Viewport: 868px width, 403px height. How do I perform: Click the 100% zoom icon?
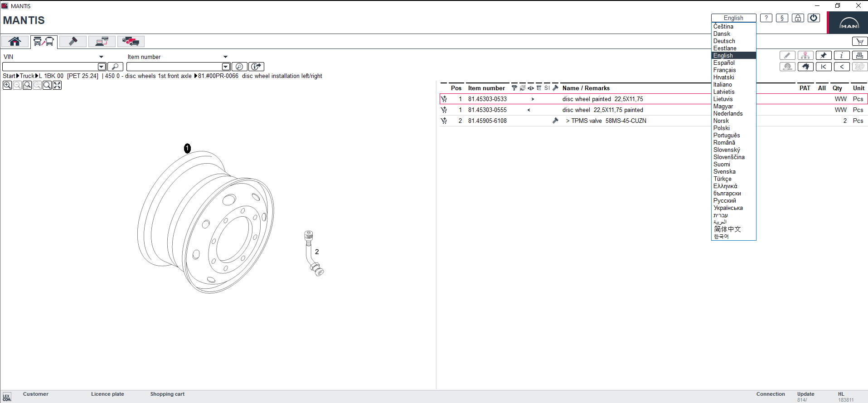[37, 85]
